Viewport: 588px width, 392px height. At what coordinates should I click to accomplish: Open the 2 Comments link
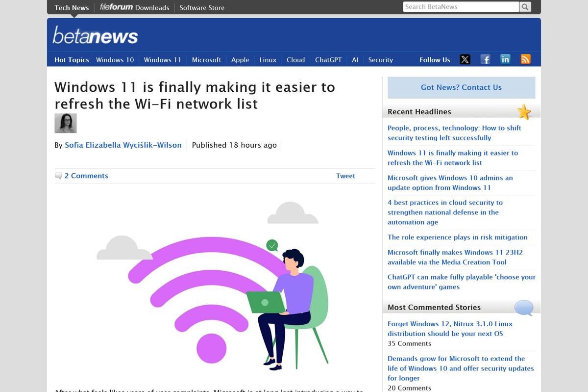pyautogui.click(x=86, y=176)
